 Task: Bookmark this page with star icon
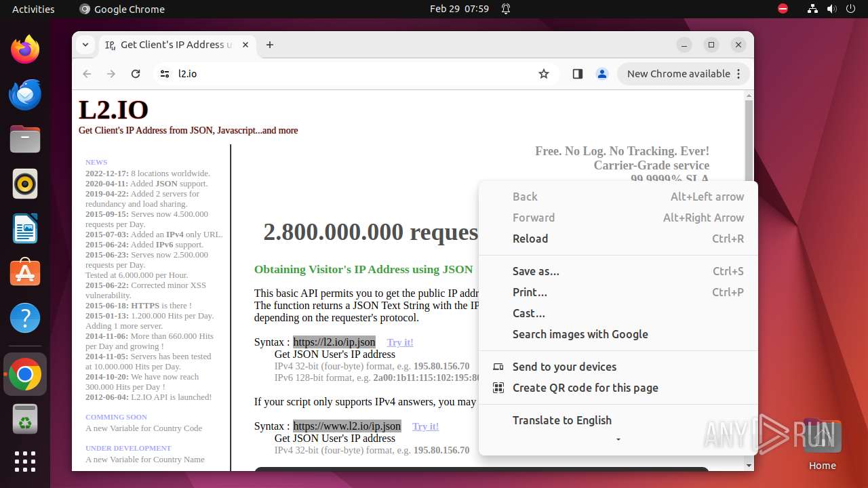pos(544,74)
